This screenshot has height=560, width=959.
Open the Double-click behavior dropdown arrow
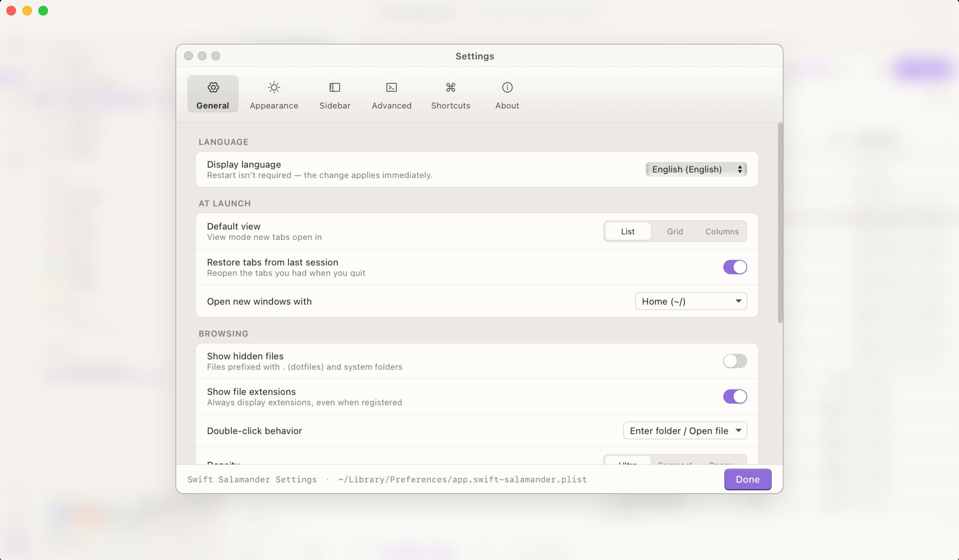pyautogui.click(x=739, y=430)
